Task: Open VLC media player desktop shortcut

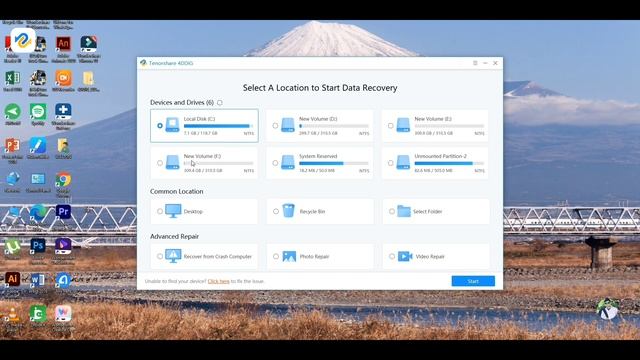Action: (13, 314)
